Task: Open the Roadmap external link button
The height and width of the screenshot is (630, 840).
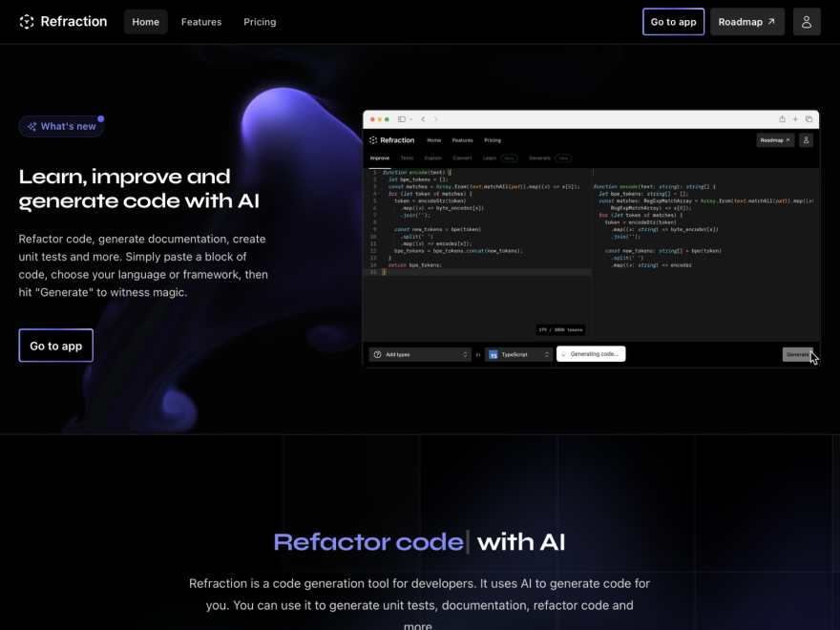Action: [746, 22]
